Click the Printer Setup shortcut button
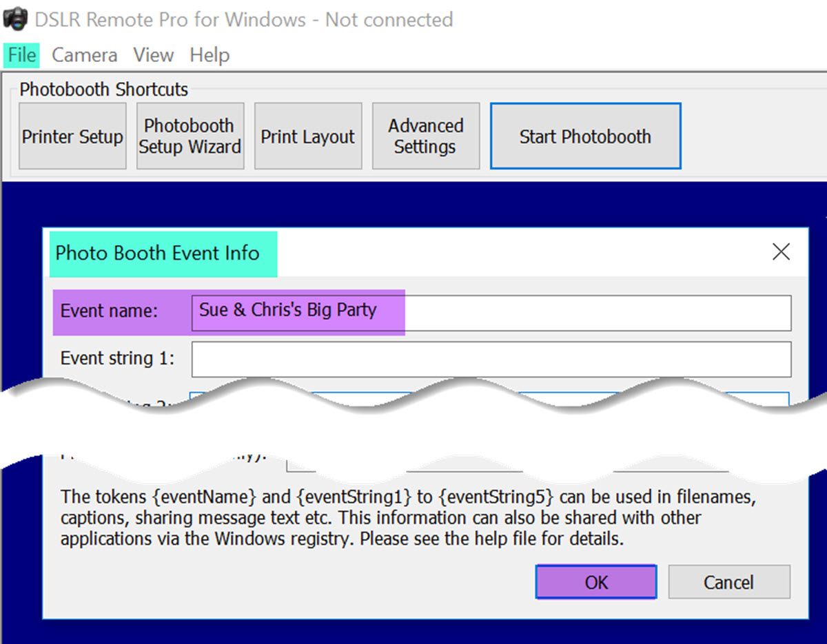 (x=72, y=136)
